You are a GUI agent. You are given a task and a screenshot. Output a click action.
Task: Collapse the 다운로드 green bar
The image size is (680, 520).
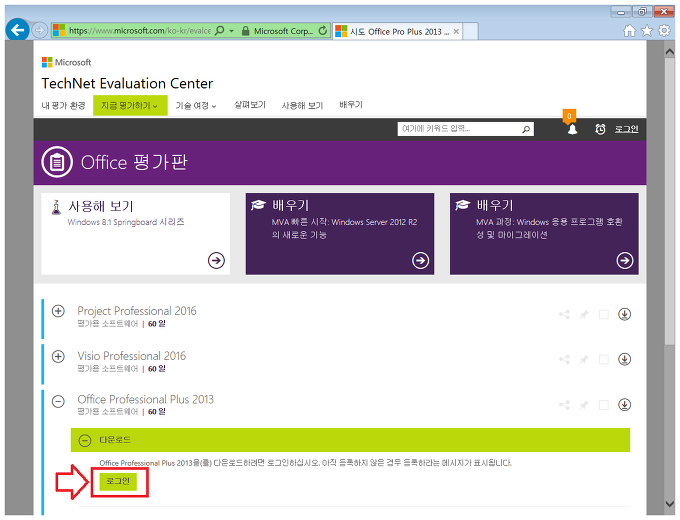tap(85, 441)
